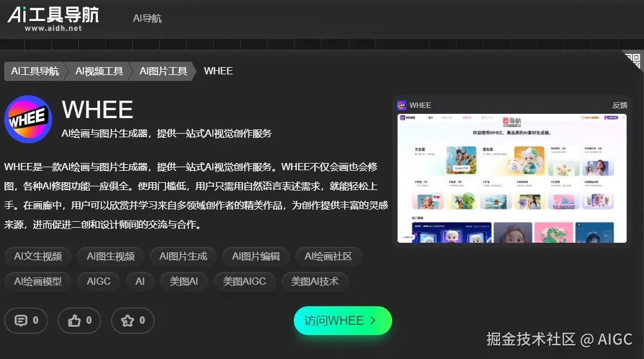644x359 pixels.
Task: Click the 访问WHEE visit button
Action: 343,321
